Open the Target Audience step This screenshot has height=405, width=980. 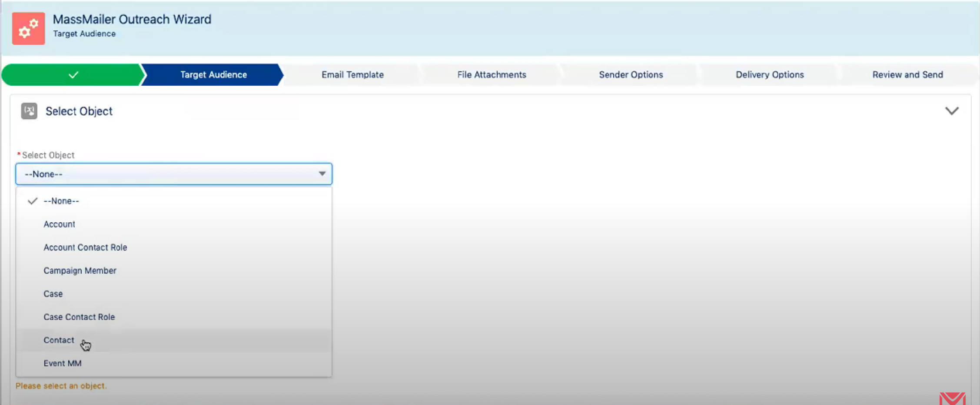coord(213,75)
